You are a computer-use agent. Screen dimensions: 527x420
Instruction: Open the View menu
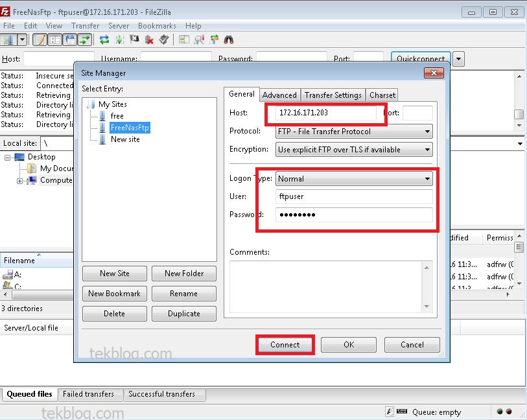(54, 26)
